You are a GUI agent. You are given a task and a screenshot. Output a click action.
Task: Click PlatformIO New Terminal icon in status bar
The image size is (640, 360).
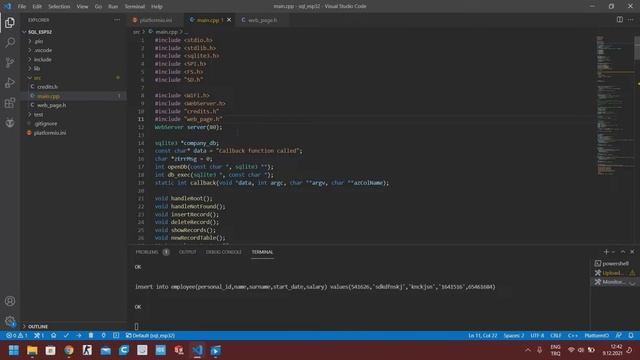pos(116,336)
